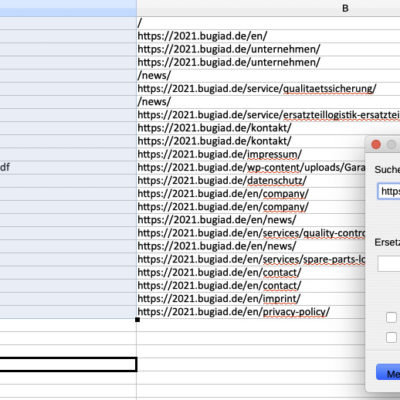Select the cell containing only a slash

[x=268, y=23]
